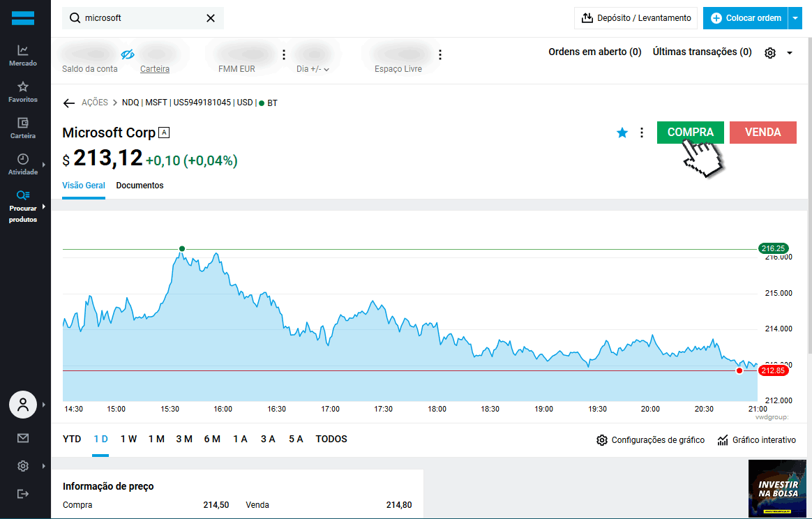Click the DEGIRO logo at top left
Viewport: 812px width, 519px height.
tap(23, 18)
